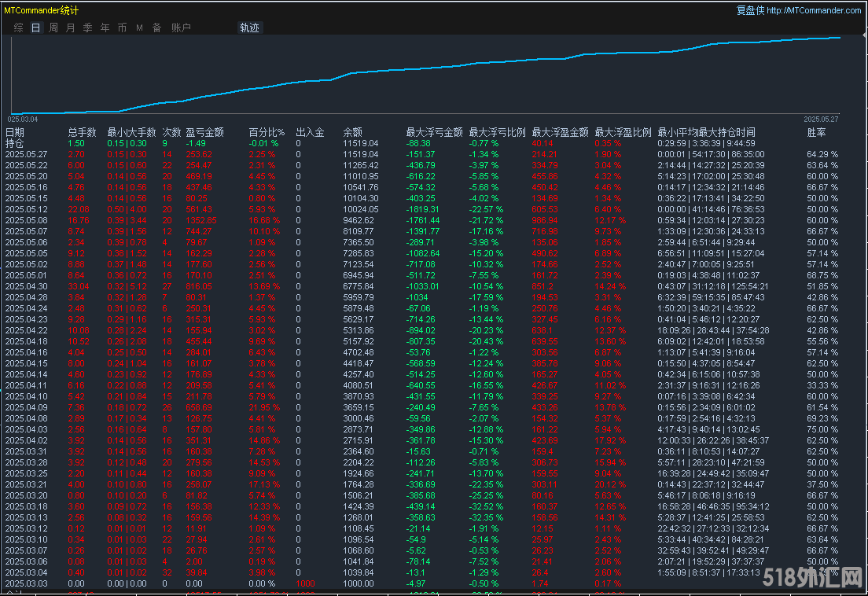
Task: Click the 0.32 | 5.12 lot size value
Action: [x=127, y=286]
